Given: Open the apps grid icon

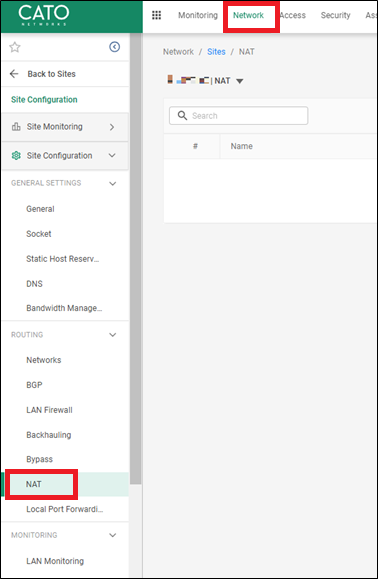Looking at the screenshot, I should (157, 15).
